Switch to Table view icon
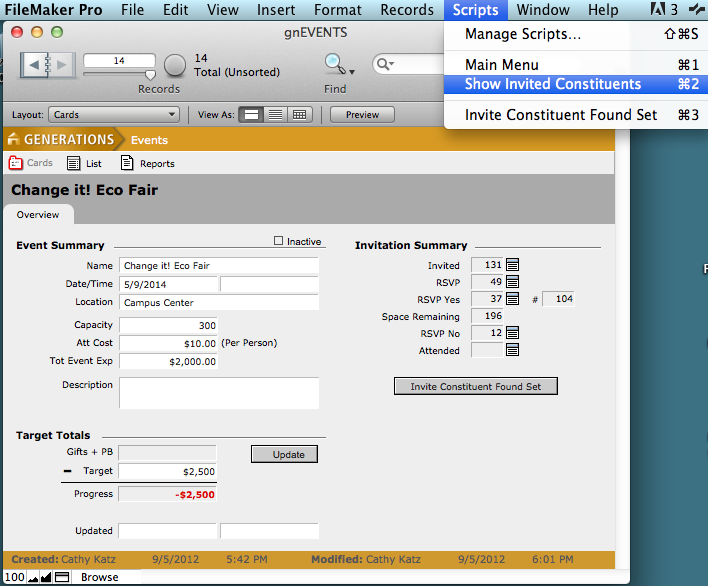 299,115
